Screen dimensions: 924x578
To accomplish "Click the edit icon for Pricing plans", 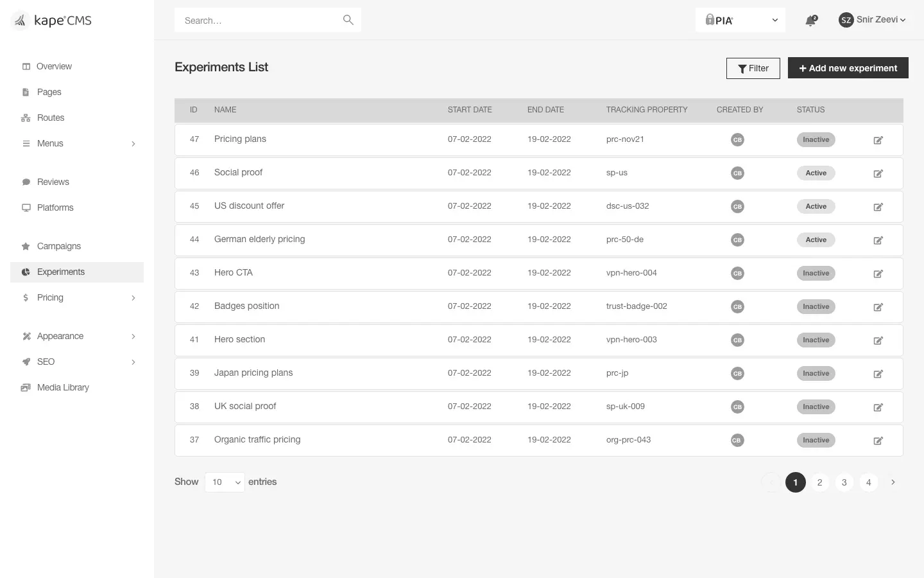I will pyautogui.click(x=878, y=140).
